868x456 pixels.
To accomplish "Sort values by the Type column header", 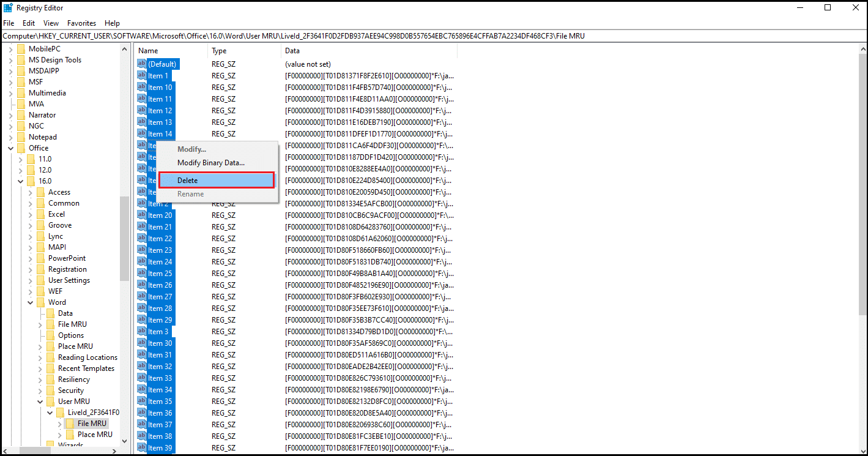I will pos(244,51).
